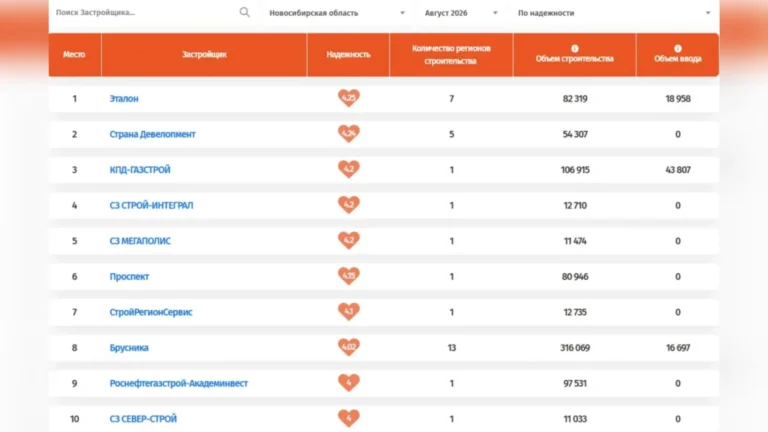Click construction volume value 316 069
Viewport: 768px width, 432px height.
click(x=575, y=348)
